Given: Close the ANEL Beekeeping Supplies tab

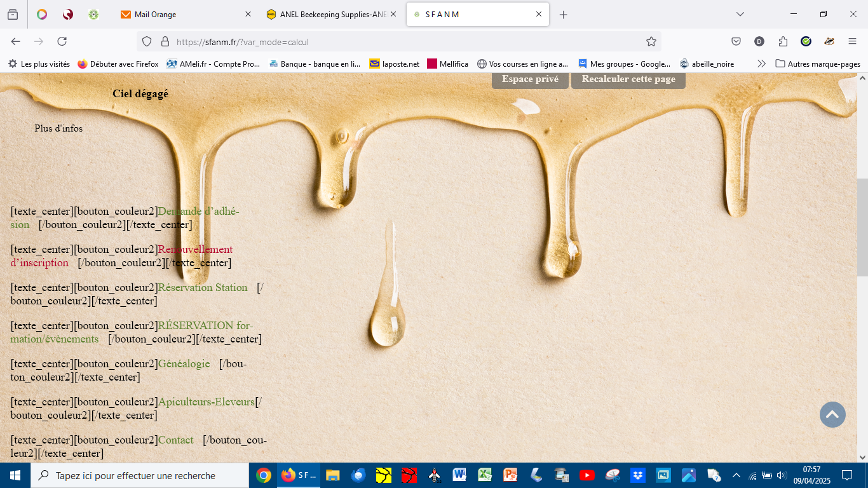Looking at the screenshot, I should point(393,14).
